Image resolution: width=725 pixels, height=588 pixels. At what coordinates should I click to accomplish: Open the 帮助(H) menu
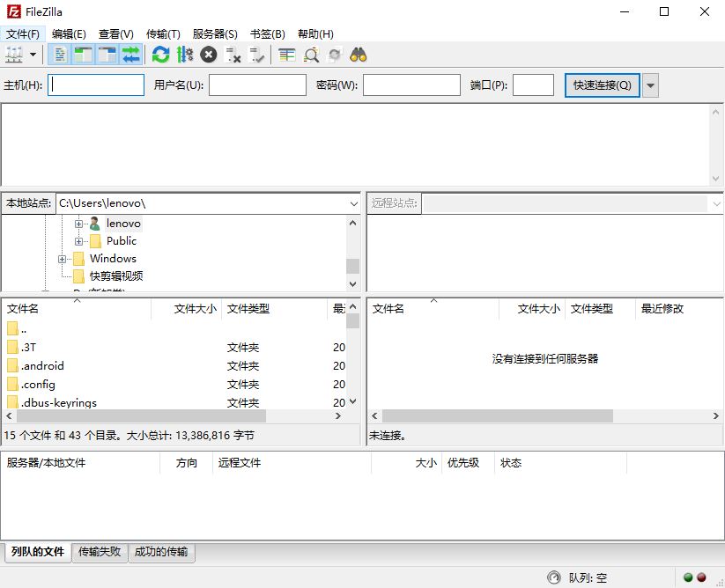[x=315, y=34]
